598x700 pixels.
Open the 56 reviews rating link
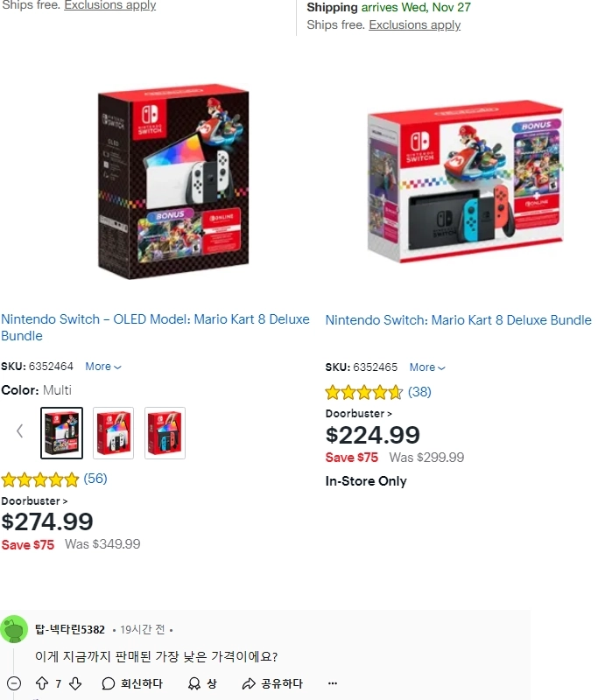[95, 479]
